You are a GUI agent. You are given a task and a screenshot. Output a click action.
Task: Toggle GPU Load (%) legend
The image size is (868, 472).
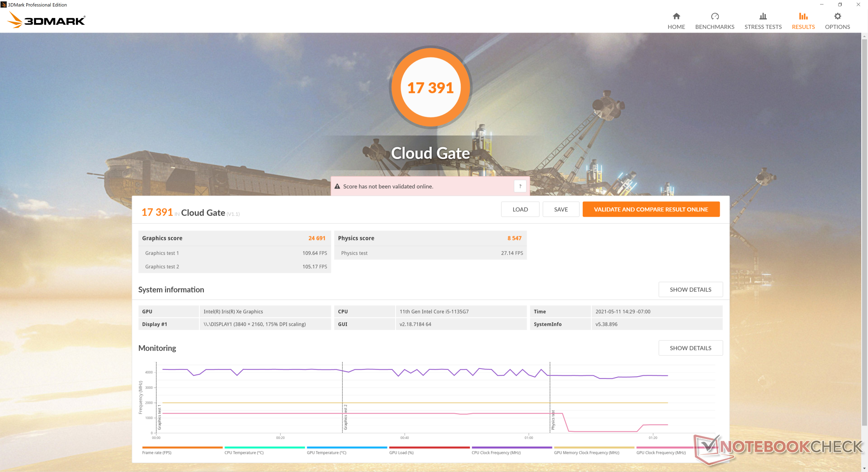click(x=429, y=451)
